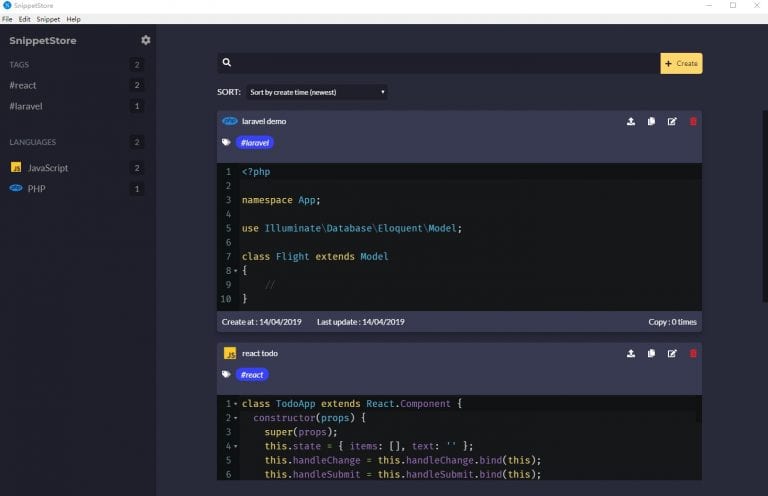
Task: Click the TAGS count badge
Action: [x=137, y=65]
